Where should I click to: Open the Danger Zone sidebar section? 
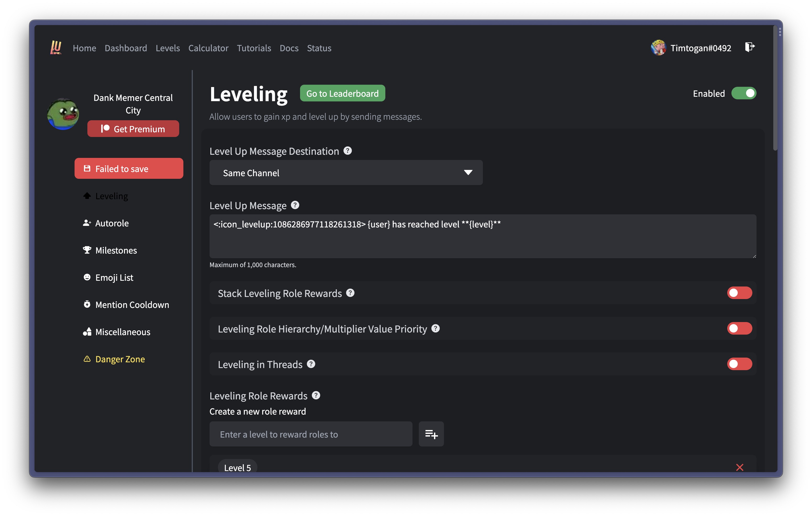tap(120, 359)
